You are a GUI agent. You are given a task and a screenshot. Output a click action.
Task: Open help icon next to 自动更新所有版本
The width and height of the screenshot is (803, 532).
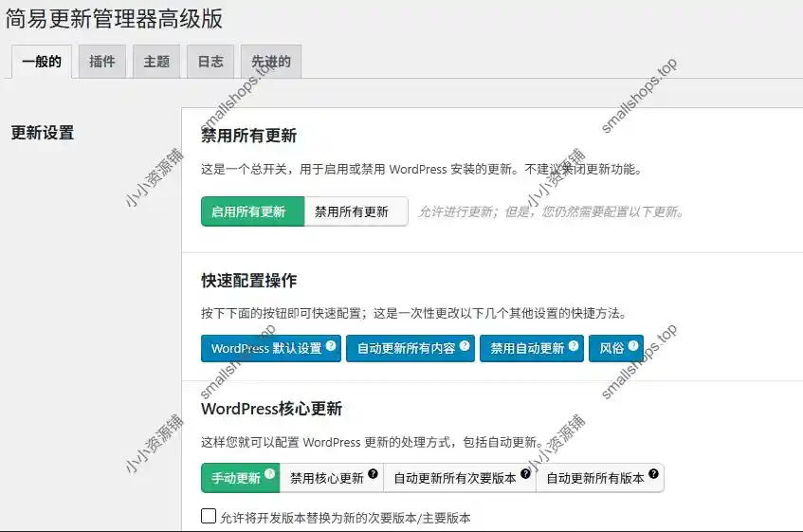653,473
